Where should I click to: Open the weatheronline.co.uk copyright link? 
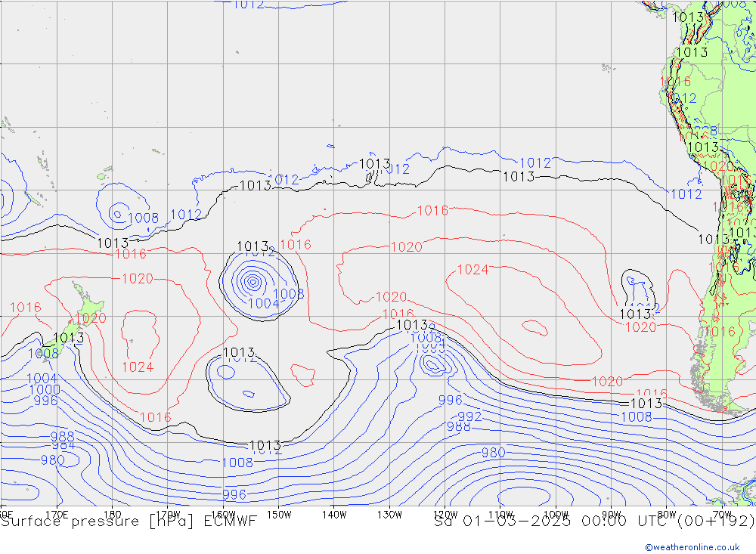coord(692,546)
